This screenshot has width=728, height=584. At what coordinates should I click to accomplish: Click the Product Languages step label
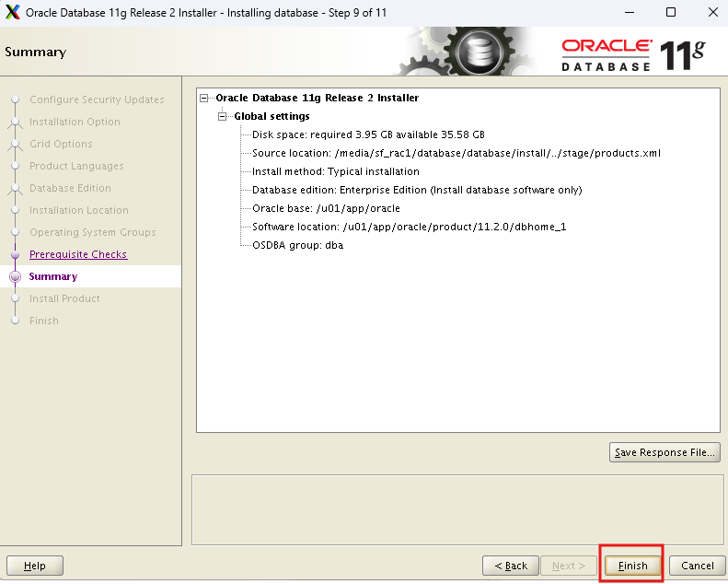click(76, 166)
